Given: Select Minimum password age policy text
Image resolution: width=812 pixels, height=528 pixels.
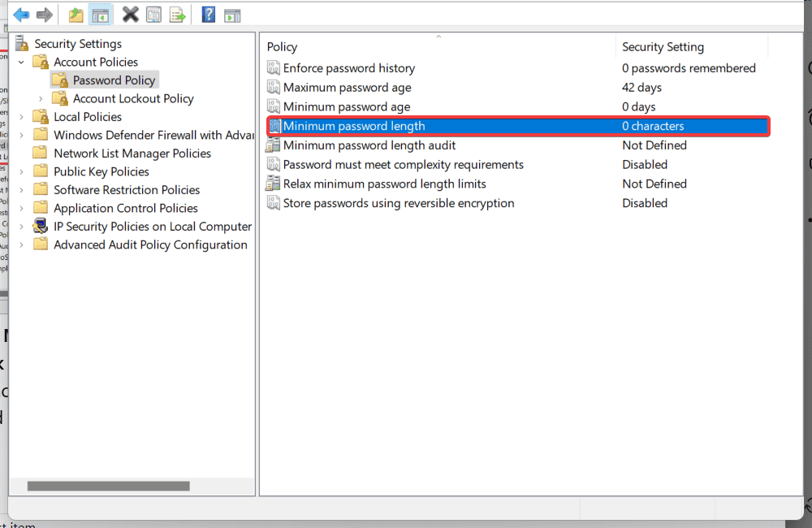Looking at the screenshot, I should [x=347, y=106].
